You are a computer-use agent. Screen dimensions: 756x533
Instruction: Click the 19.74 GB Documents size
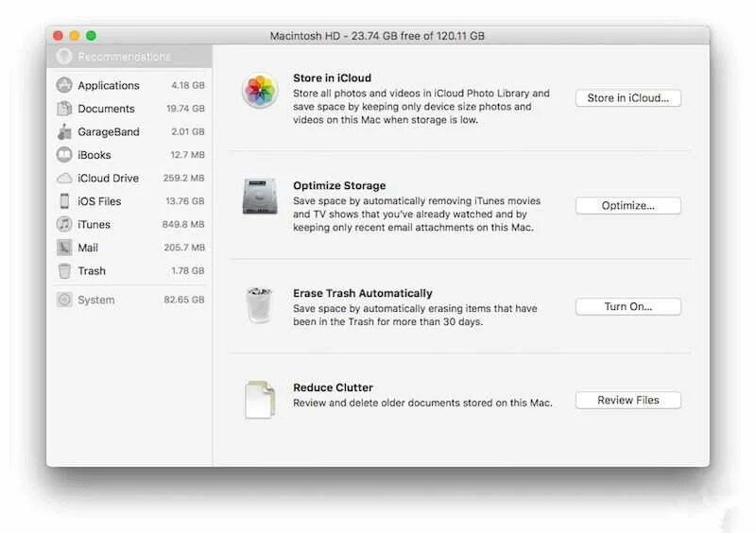point(185,109)
